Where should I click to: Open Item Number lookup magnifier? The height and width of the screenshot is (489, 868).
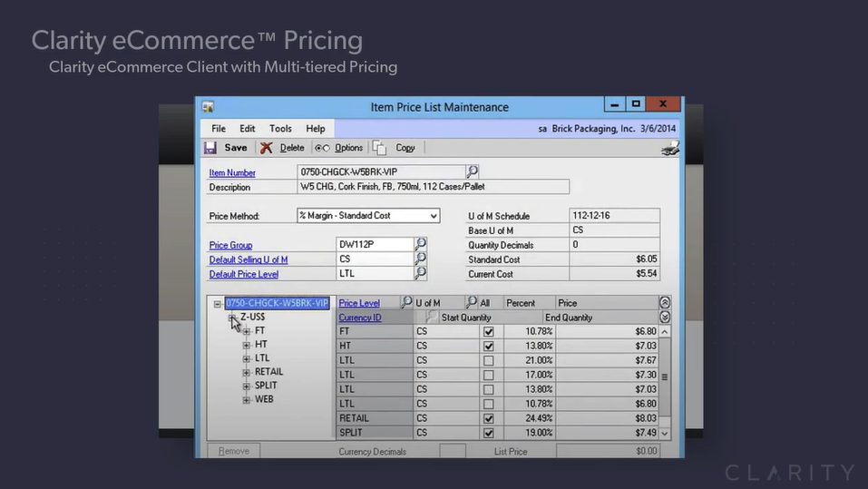[x=473, y=171]
